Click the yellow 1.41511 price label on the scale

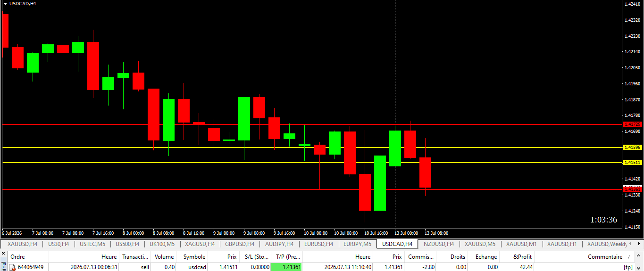tap(633, 162)
